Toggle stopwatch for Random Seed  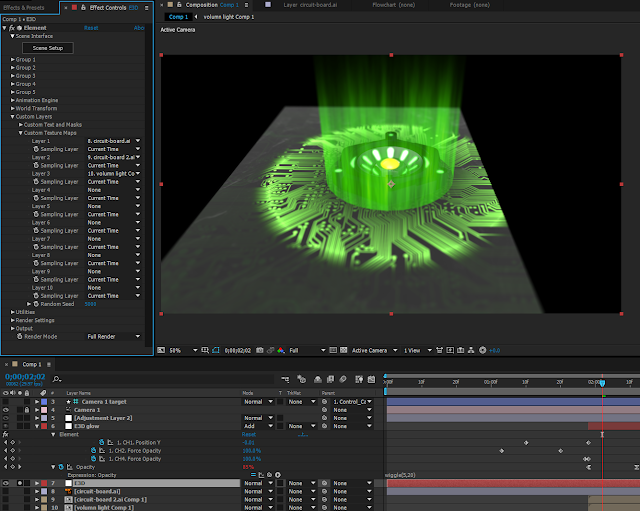point(36,304)
